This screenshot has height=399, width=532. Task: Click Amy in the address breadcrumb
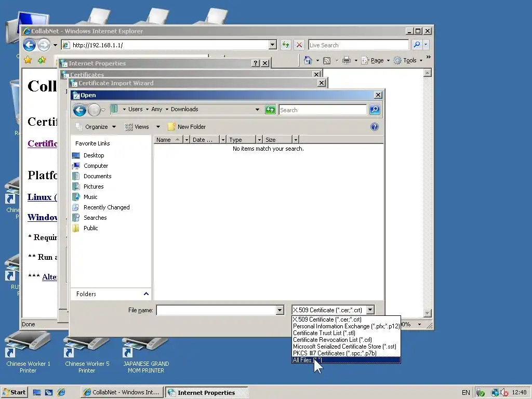pyautogui.click(x=156, y=109)
